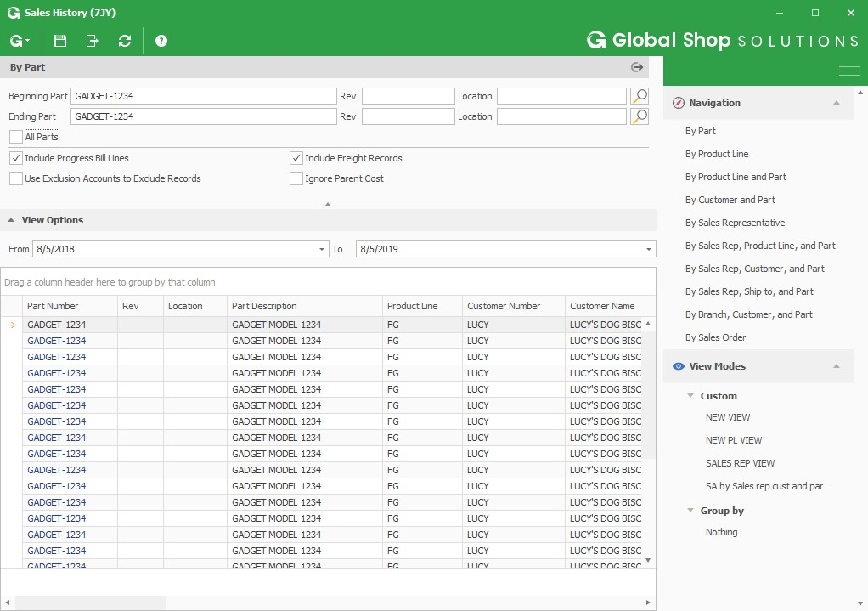The image size is (868, 611).
Task: Click the View Modes eye icon
Action: (x=678, y=366)
